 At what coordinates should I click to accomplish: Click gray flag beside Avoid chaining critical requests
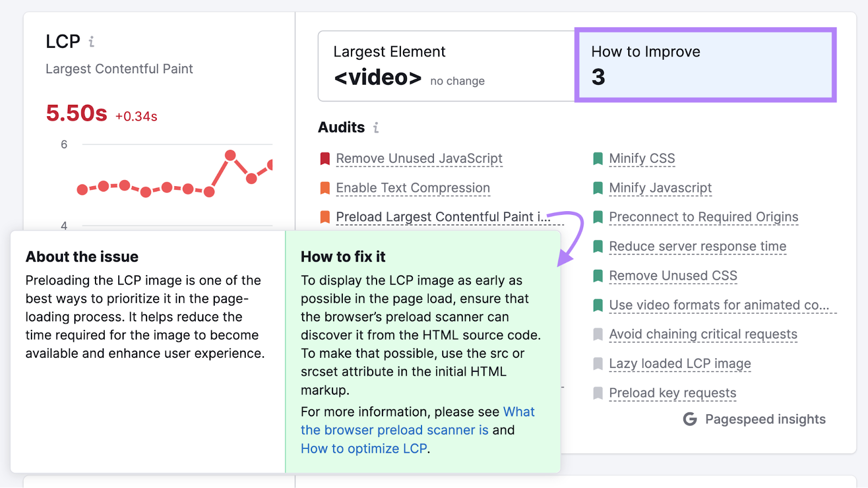(x=598, y=334)
